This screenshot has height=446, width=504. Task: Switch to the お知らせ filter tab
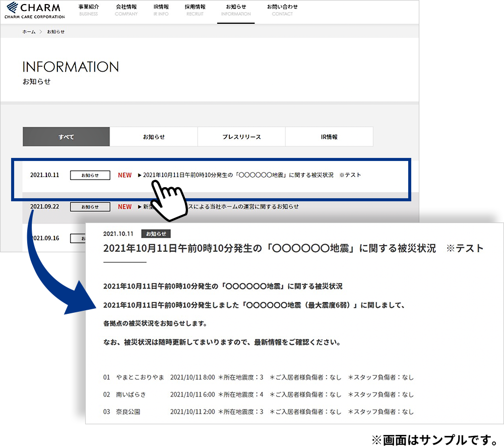[154, 137]
